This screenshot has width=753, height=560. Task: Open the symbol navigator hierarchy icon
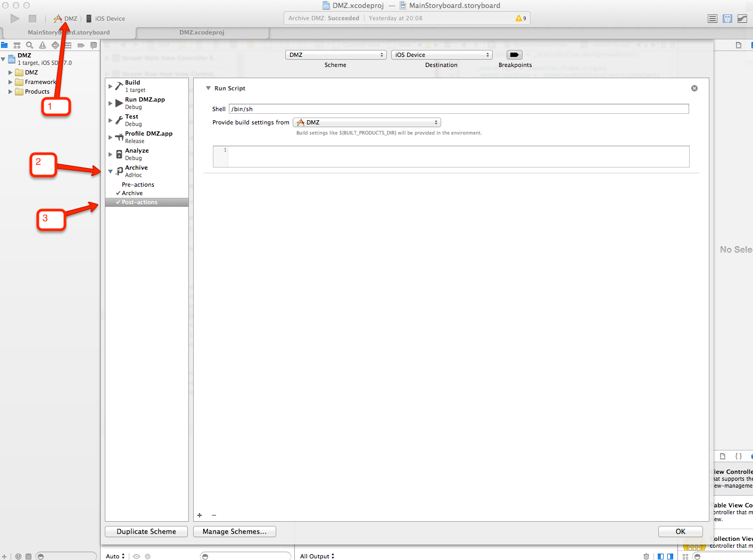(17, 45)
